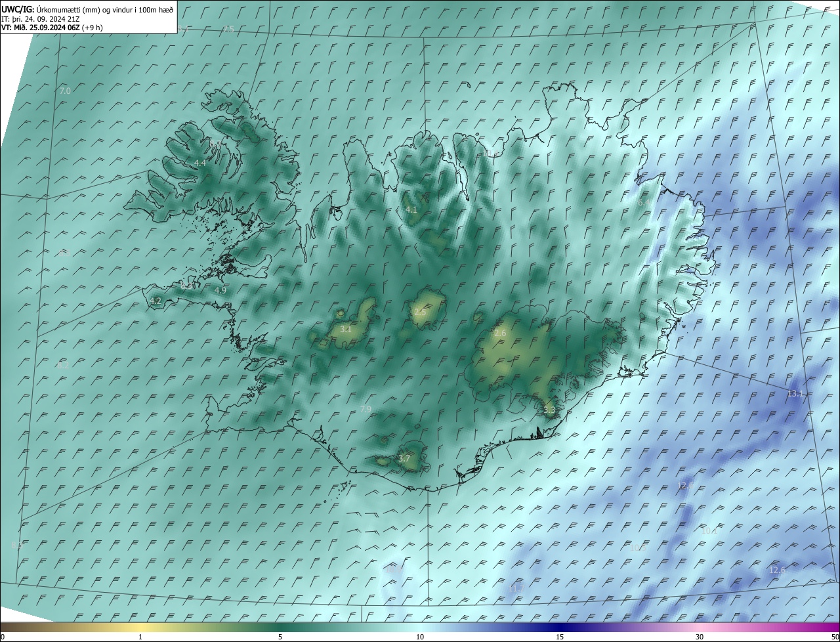Click the title text "Úrkomumætti (mm) og vindur í 100m hæð"
The height and width of the screenshot is (642, 840).
[x=105, y=9]
